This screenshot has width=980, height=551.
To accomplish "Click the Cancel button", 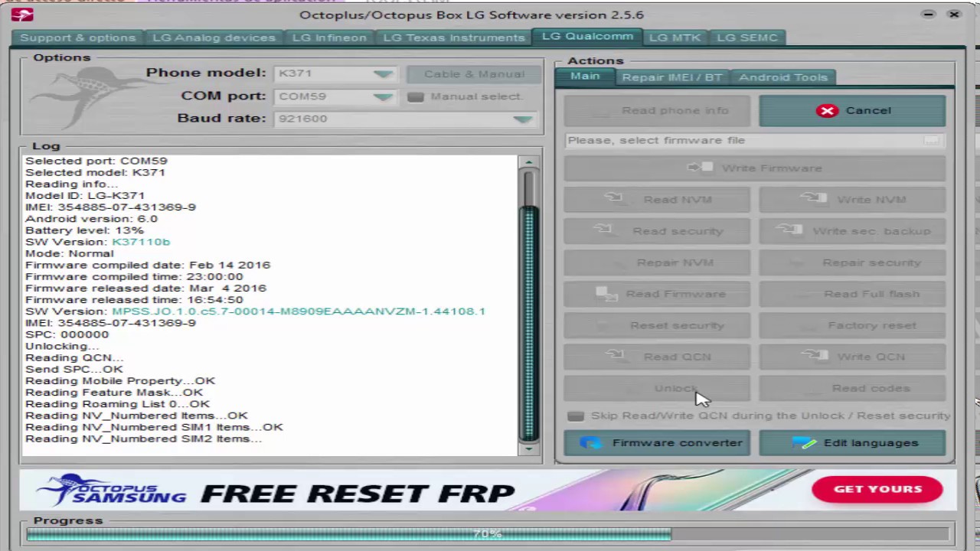I will point(852,110).
